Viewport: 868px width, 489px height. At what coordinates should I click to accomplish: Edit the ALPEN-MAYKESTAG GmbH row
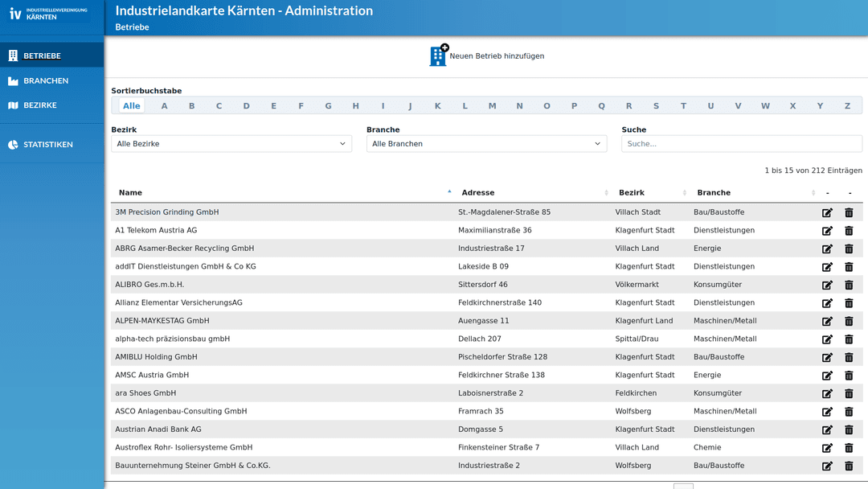(827, 321)
